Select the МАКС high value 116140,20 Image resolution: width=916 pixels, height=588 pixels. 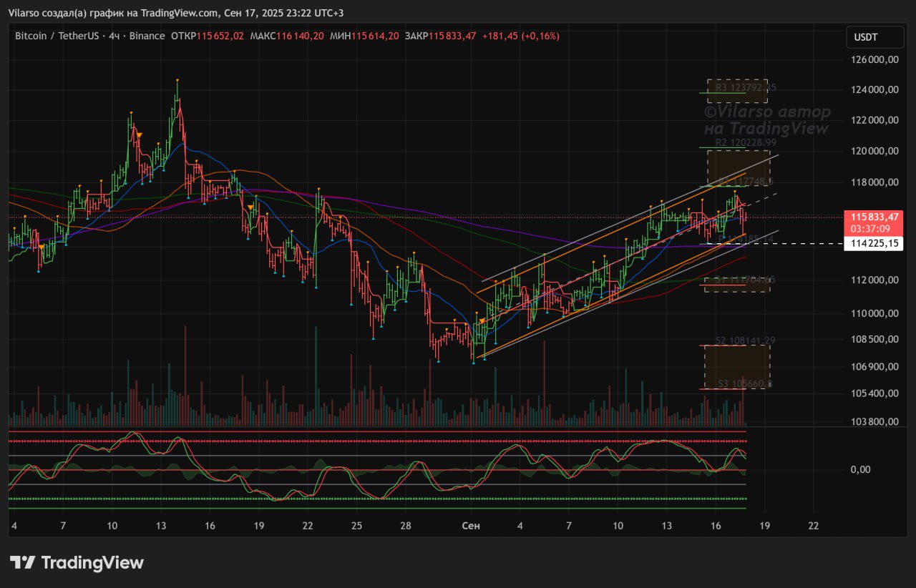tap(300, 36)
